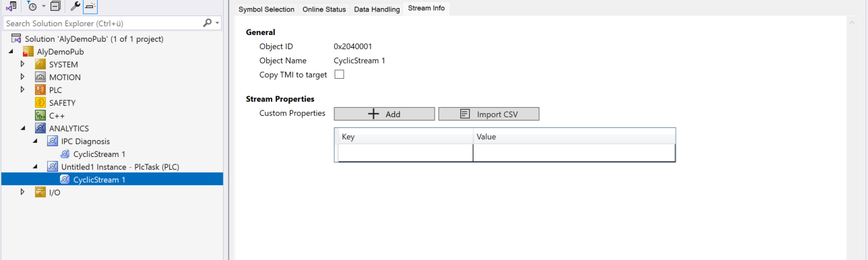This screenshot has height=260, width=868.
Task: Click the magnifier search icon
Action: [x=207, y=23]
